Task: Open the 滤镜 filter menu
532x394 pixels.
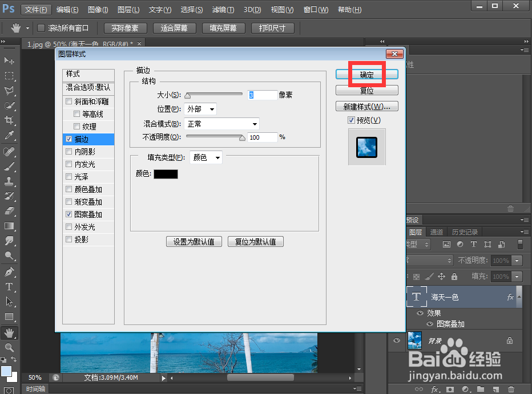Action: tap(222, 10)
